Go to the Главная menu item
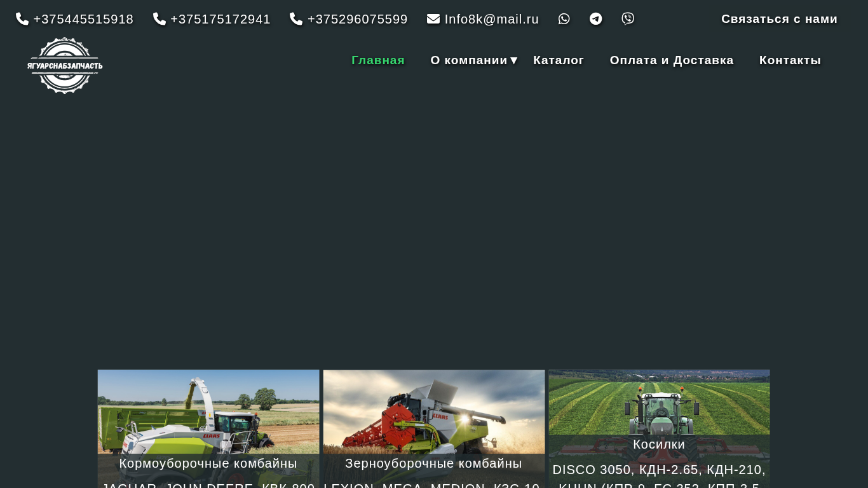 (378, 60)
